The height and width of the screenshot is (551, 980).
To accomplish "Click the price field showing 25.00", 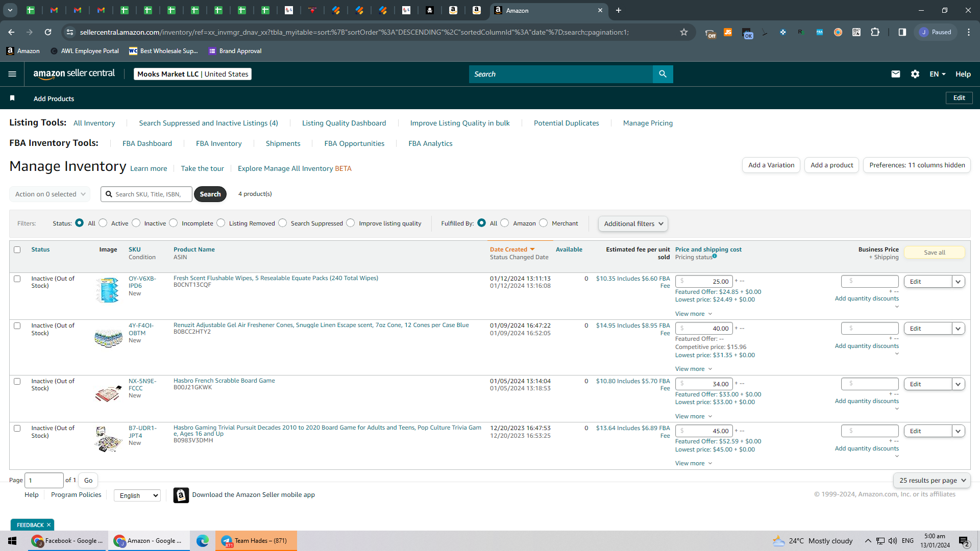I will (x=704, y=282).
